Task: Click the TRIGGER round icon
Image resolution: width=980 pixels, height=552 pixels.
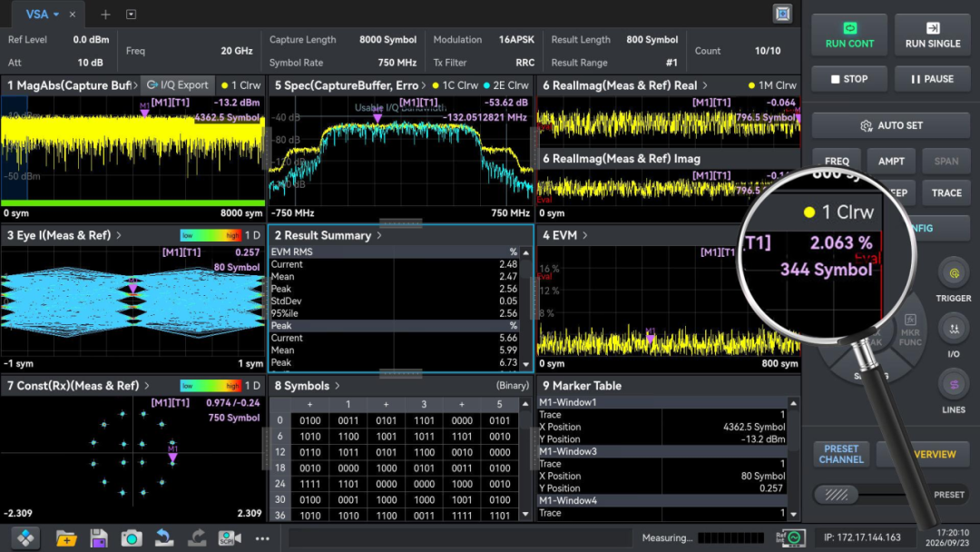Action: click(x=954, y=273)
